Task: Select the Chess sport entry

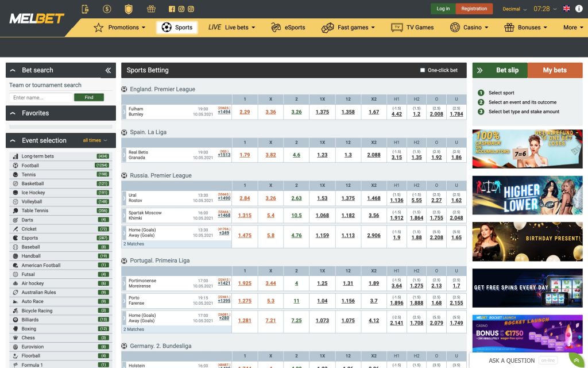Action: [x=61, y=338]
